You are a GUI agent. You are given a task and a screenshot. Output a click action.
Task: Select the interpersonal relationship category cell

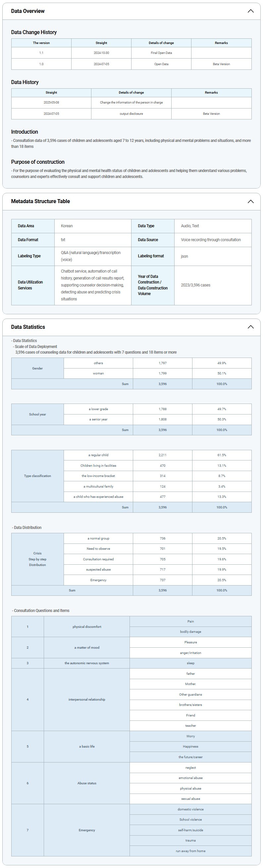87,700
